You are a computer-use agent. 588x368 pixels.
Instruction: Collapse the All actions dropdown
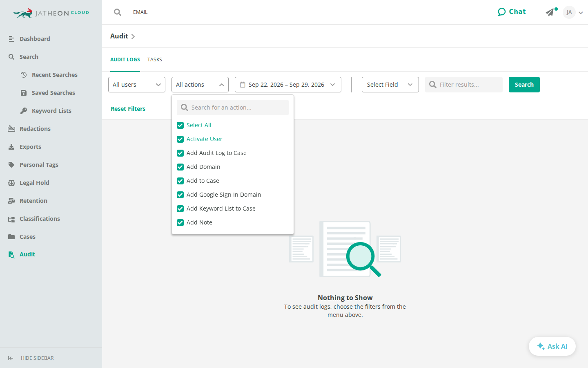(x=200, y=85)
